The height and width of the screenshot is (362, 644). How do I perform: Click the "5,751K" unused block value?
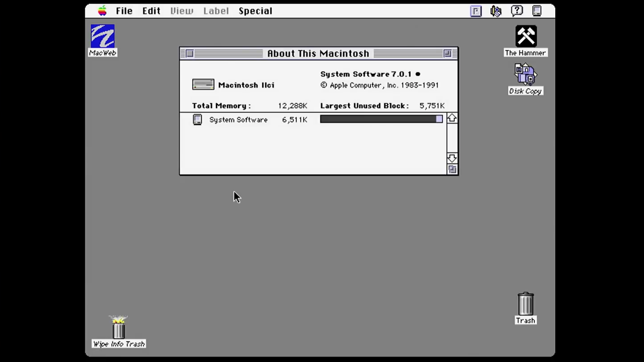[432, 106]
